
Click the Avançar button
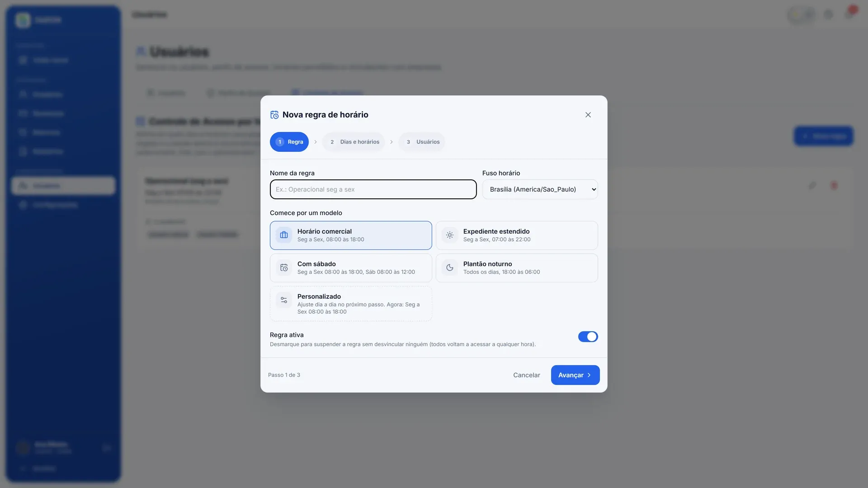pos(575,375)
